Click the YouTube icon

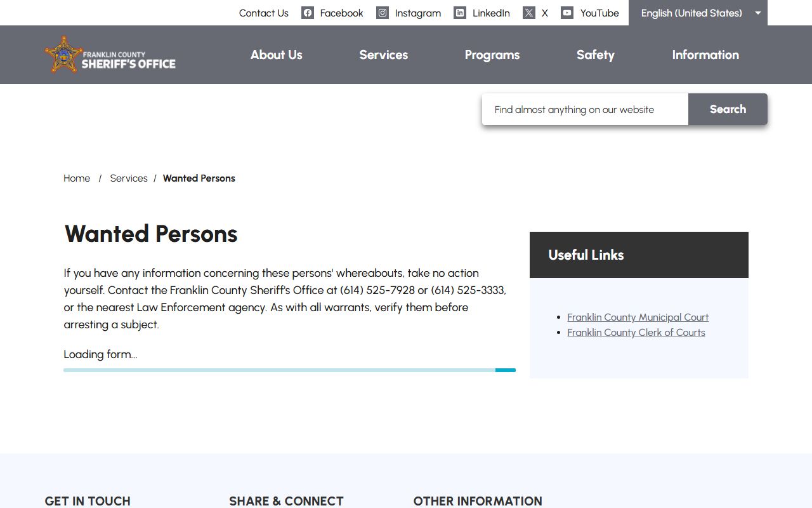(567, 13)
